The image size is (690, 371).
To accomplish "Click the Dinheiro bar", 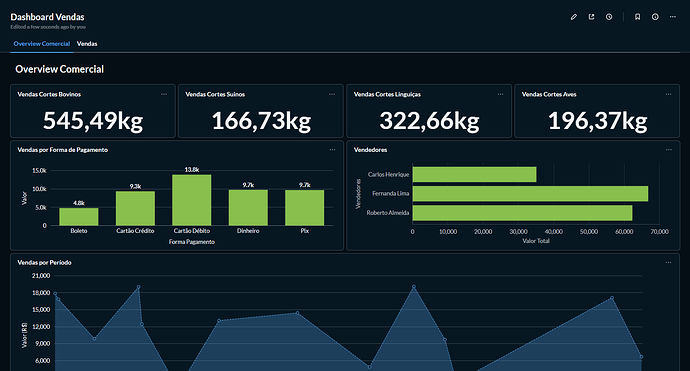I will 248,208.
